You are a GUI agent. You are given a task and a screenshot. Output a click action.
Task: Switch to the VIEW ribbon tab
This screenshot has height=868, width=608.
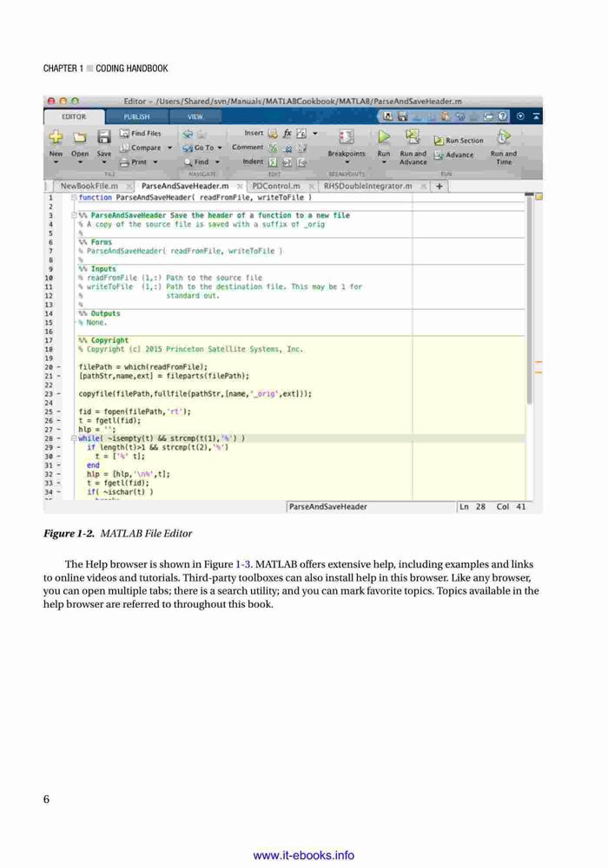point(195,117)
